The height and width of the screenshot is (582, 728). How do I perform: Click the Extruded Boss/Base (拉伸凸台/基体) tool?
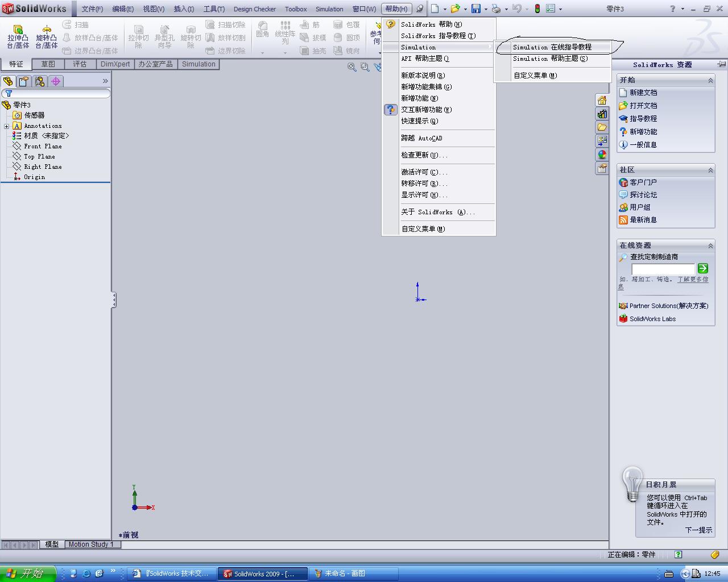pos(18,37)
